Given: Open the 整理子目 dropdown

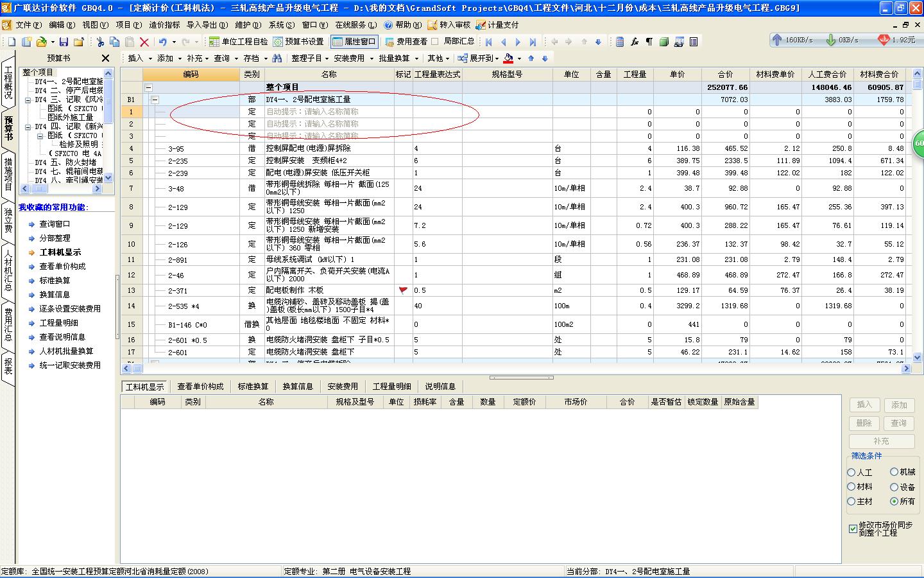Looking at the screenshot, I should (x=310, y=58).
